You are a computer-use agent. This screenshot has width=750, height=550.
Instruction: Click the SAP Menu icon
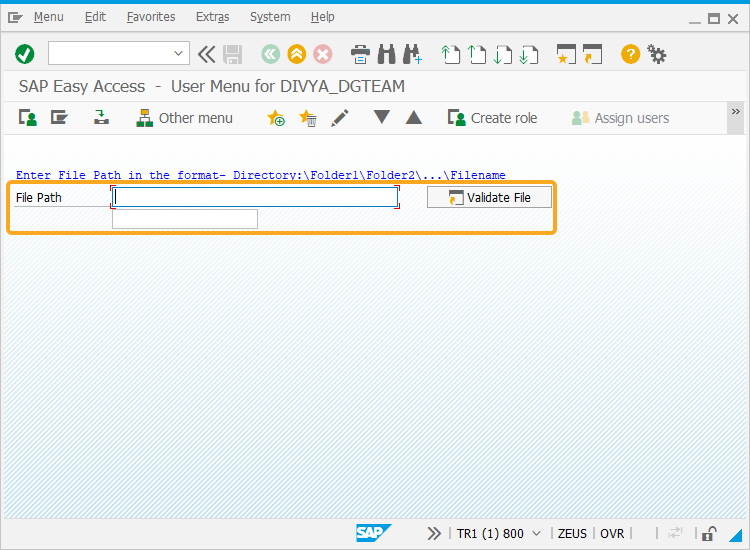59,118
